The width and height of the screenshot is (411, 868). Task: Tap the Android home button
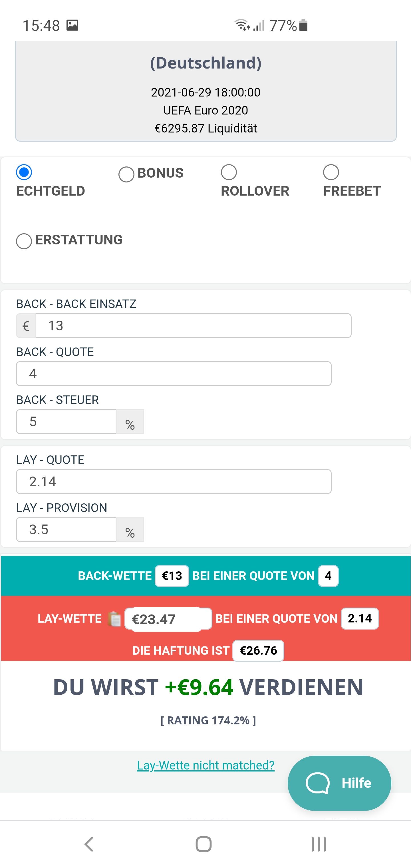tap(204, 844)
